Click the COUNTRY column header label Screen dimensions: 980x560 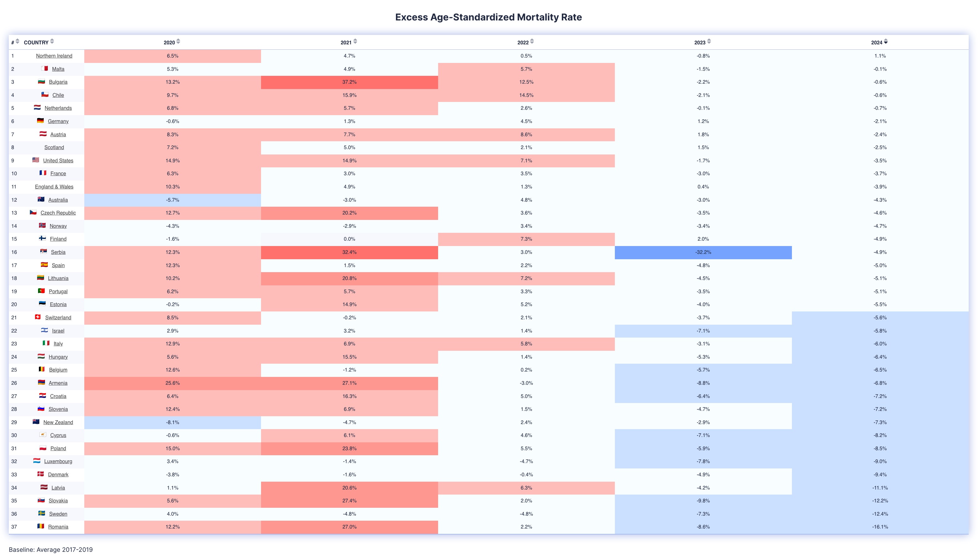coord(36,42)
